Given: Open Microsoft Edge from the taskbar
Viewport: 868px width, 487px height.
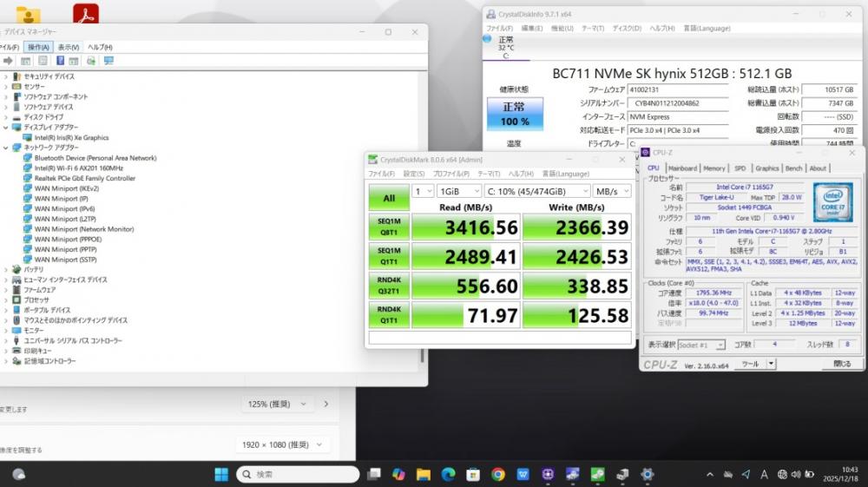Looking at the screenshot, I should coord(448,474).
